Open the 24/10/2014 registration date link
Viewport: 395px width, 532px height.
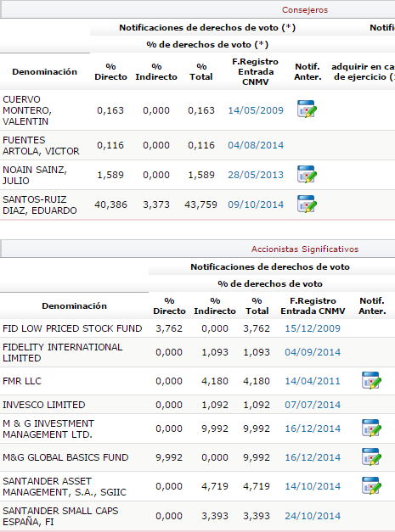pyautogui.click(x=313, y=516)
